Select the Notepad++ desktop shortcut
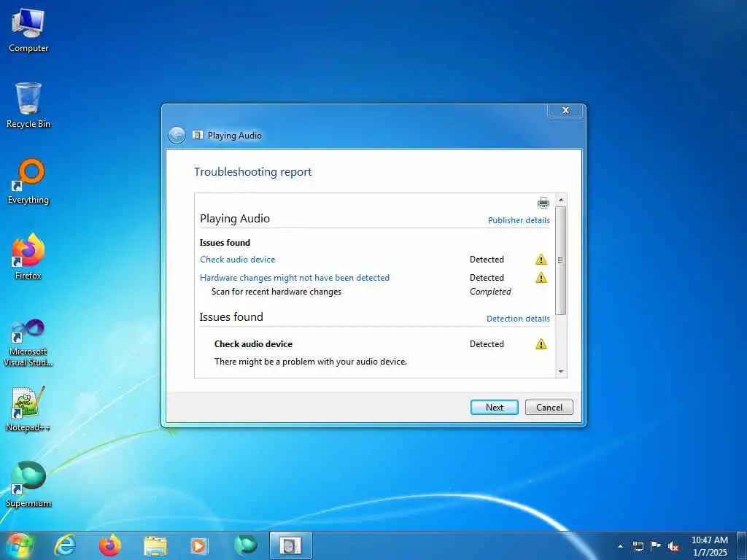Screen dimensions: 747x560 pyautogui.click(x=28, y=409)
